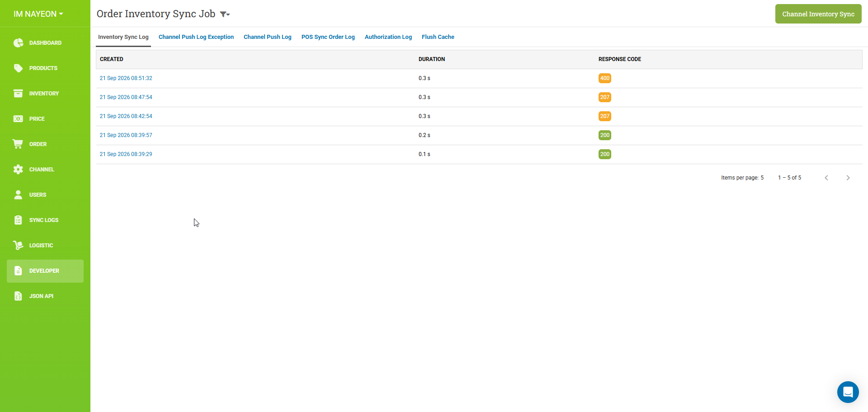Open the Users person icon

coord(18,195)
